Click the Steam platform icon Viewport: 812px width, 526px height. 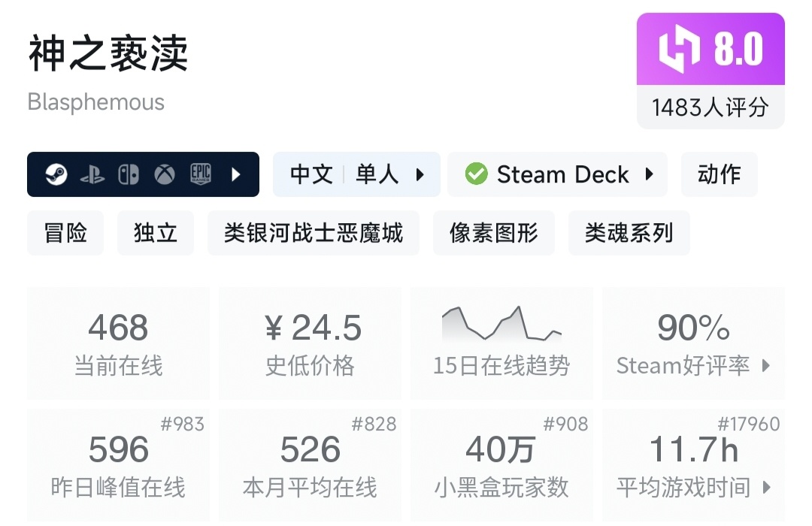point(56,175)
